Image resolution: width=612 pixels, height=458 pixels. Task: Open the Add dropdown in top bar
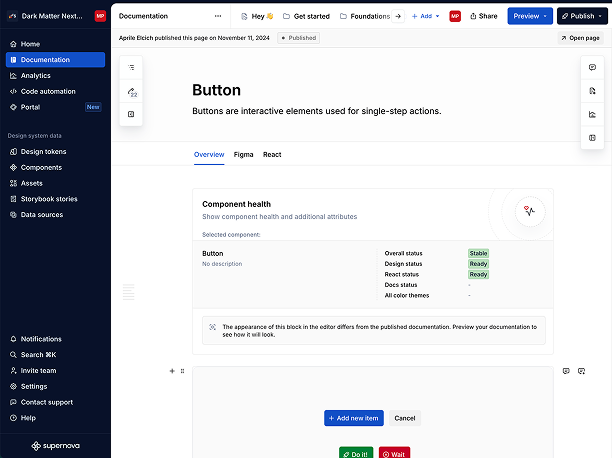pyautogui.click(x=425, y=16)
